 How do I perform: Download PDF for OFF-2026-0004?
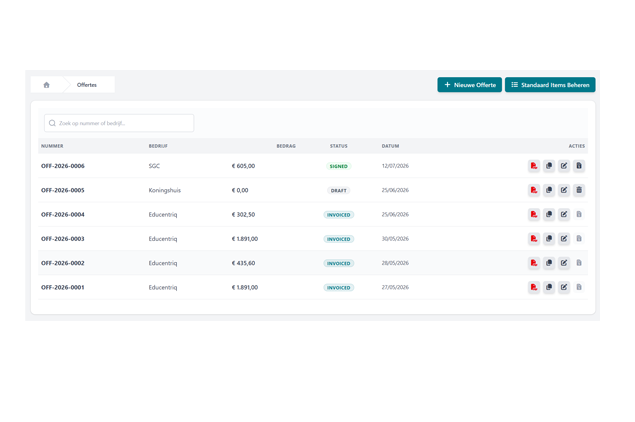coord(534,214)
